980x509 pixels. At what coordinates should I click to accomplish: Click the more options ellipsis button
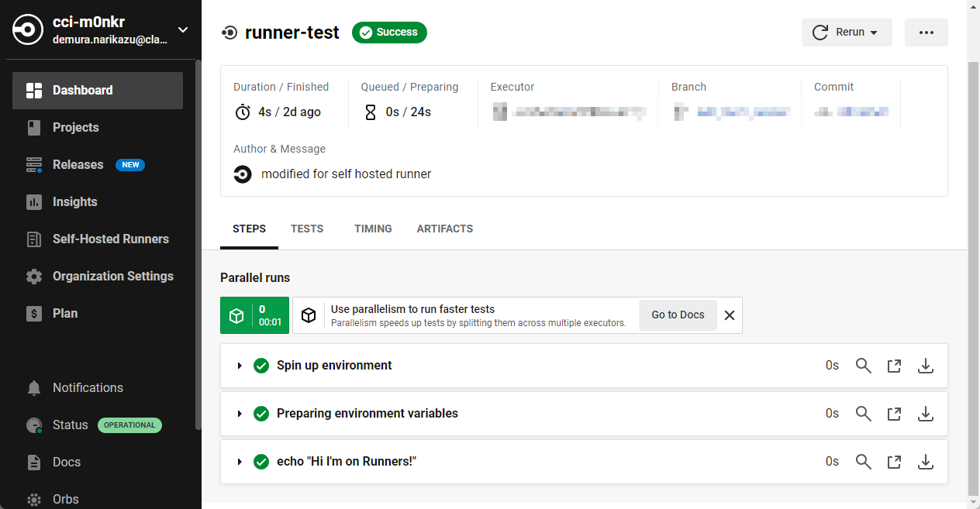[x=926, y=32]
